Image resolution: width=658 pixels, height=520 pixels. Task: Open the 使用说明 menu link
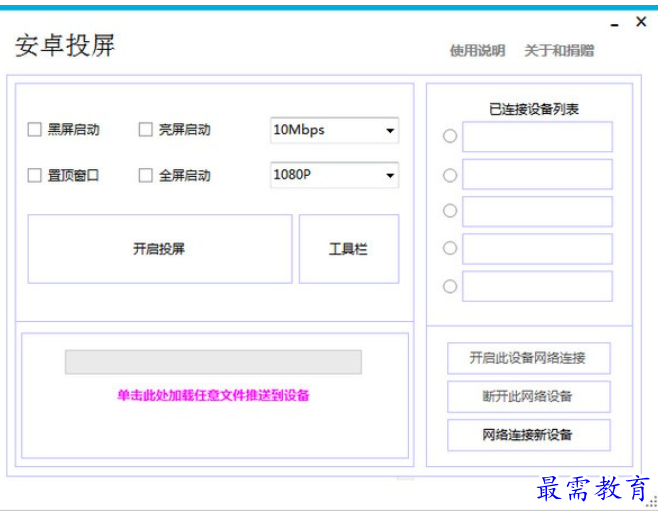(x=478, y=51)
